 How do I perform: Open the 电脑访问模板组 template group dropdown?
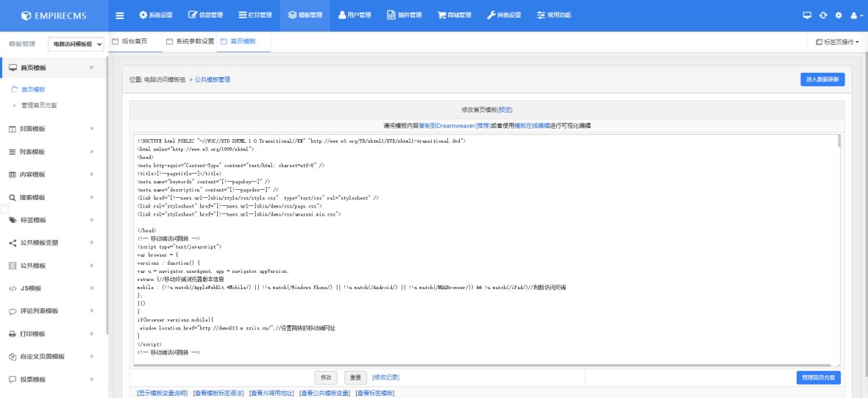76,43
